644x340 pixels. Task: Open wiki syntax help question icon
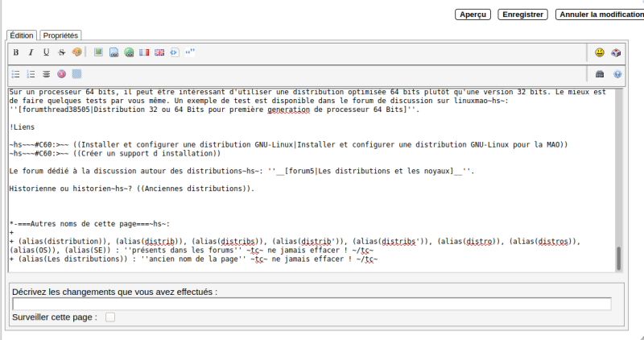pos(617,74)
